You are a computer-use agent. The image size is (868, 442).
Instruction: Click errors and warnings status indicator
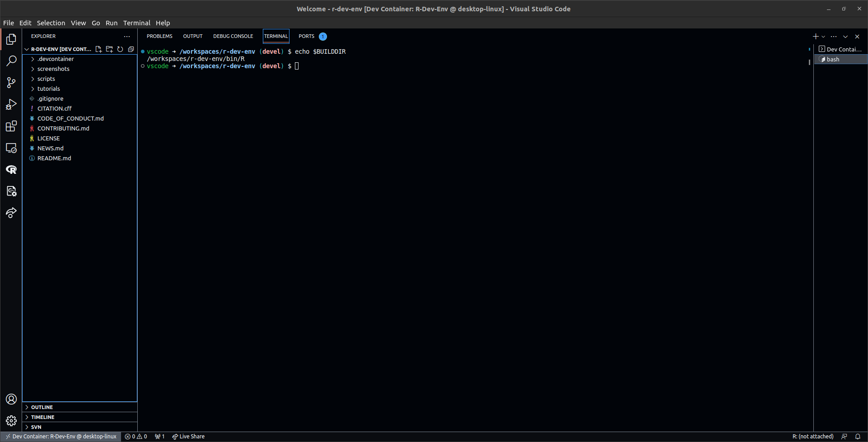pos(136,437)
